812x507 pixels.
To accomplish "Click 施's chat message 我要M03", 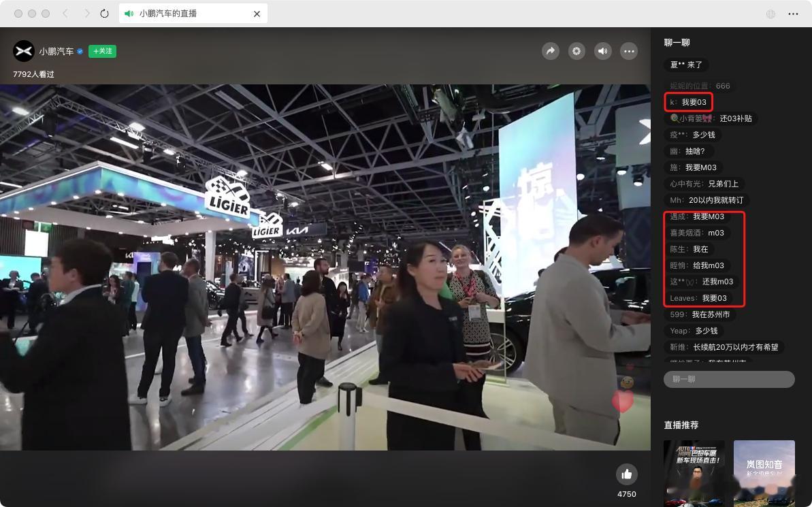I will tap(693, 167).
